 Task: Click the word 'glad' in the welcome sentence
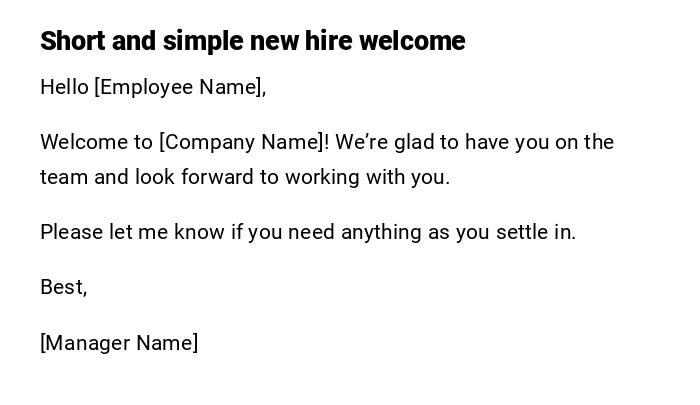coord(414,142)
